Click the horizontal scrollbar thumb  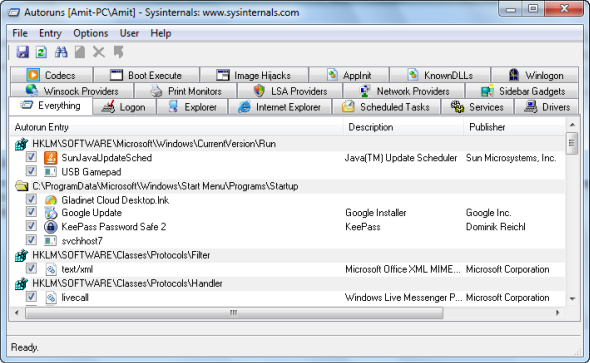(234, 313)
